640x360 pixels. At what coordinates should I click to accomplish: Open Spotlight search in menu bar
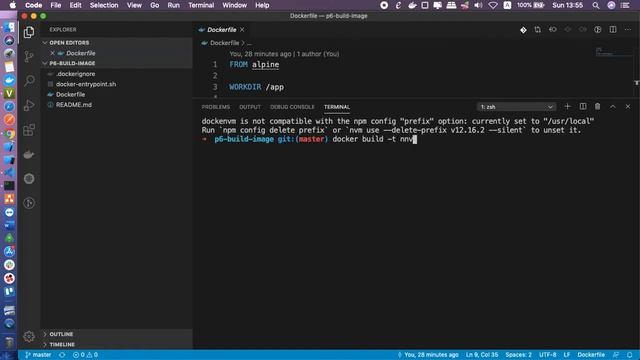596,5
